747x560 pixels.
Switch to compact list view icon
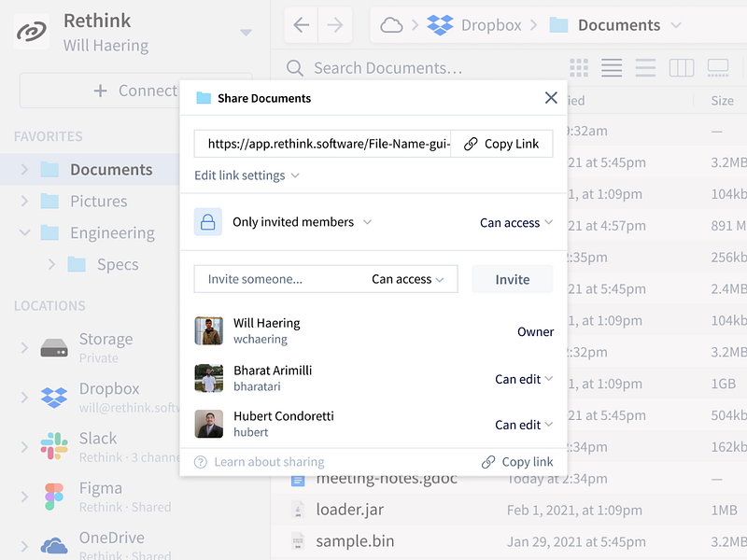(x=645, y=68)
